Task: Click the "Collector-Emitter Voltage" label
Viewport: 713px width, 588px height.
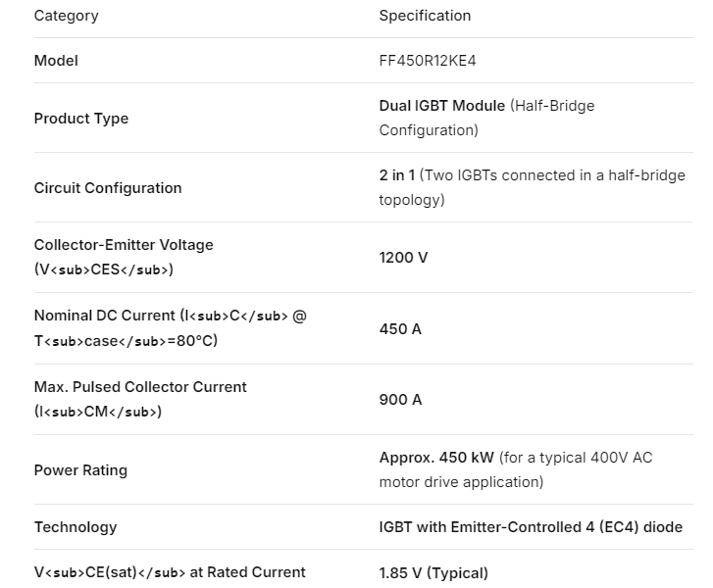Action: pyautogui.click(x=124, y=245)
